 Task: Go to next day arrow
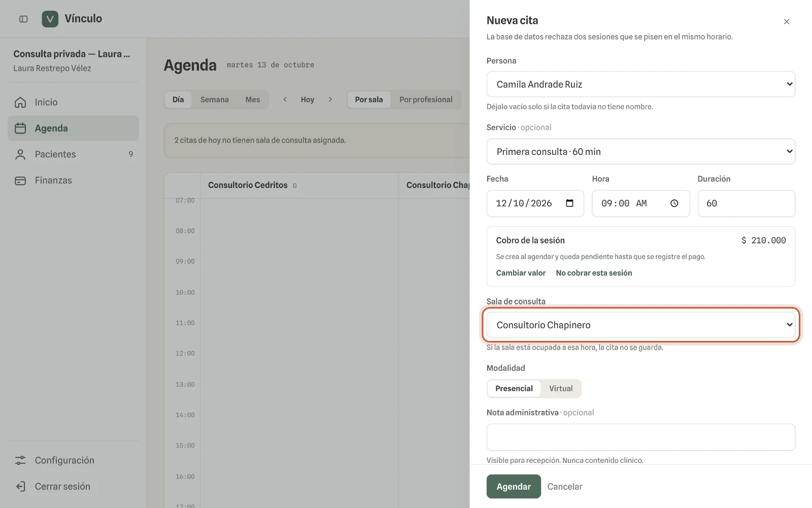point(330,100)
